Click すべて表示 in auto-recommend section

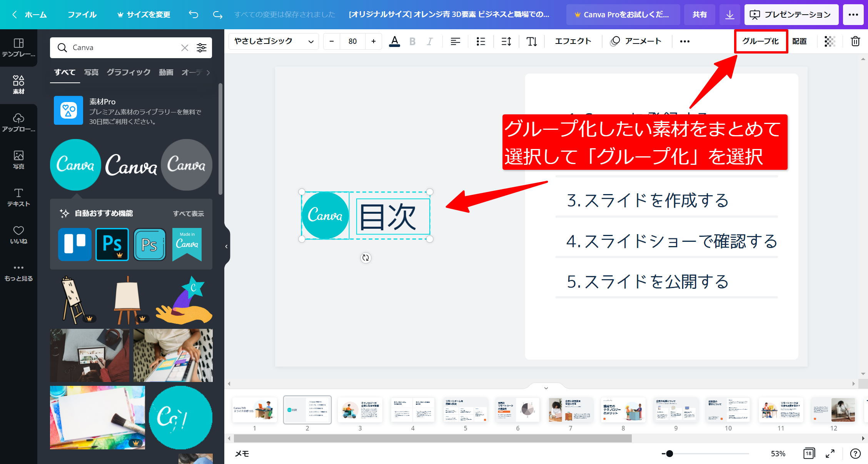pos(189,213)
